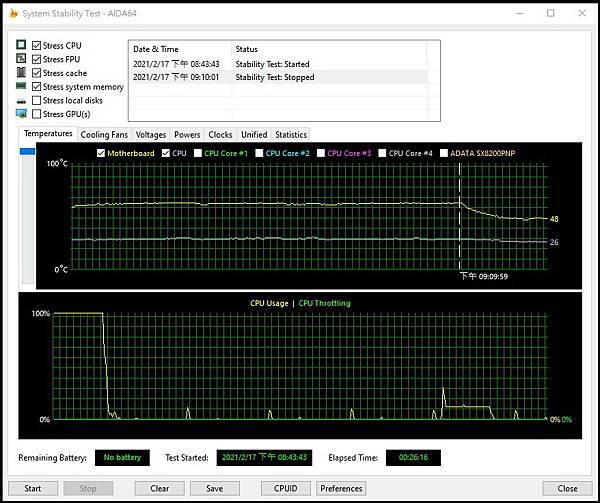600x503 pixels.
Task: Uncheck the Stress FPU option
Action: (37, 59)
